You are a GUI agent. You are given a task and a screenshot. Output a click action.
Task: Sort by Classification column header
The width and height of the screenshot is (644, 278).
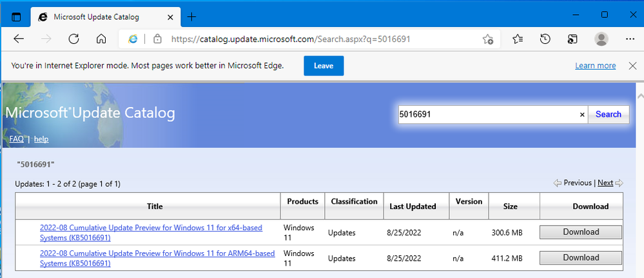coord(354,201)
